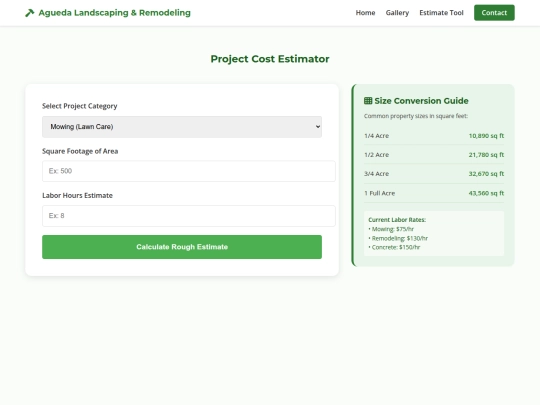Click the Contact button

click(494, 13)
